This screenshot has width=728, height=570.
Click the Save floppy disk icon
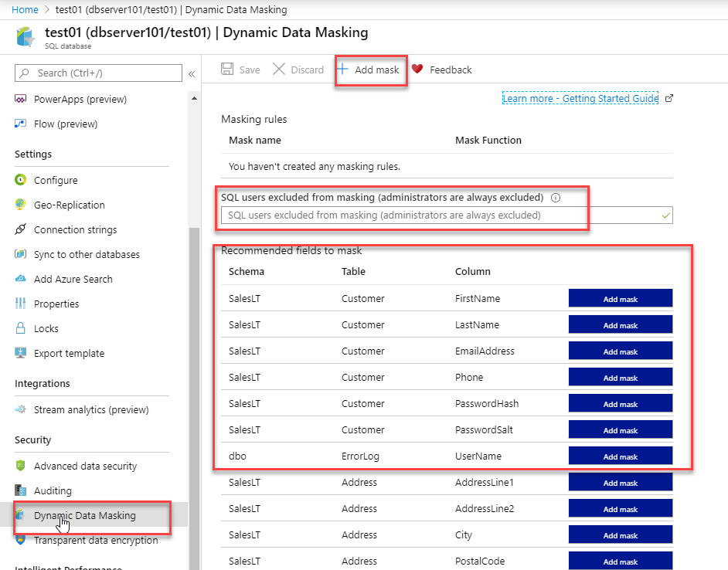[227, 70]
